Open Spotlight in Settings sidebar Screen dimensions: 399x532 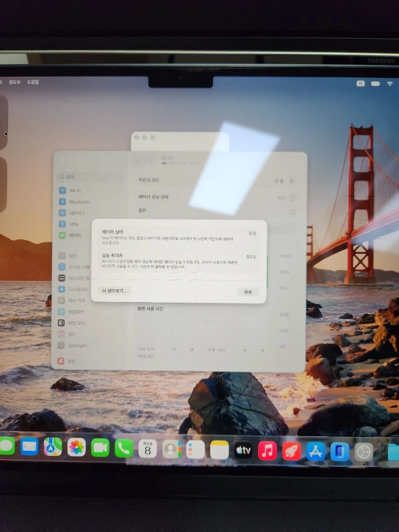(x=72, y=345)
